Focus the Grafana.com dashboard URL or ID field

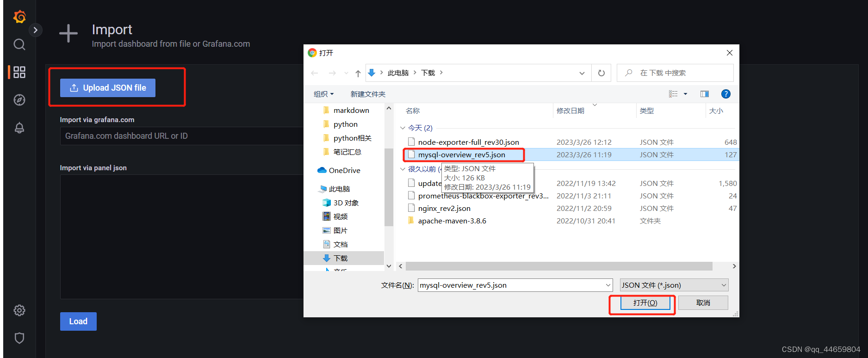(x=182, y=136)
